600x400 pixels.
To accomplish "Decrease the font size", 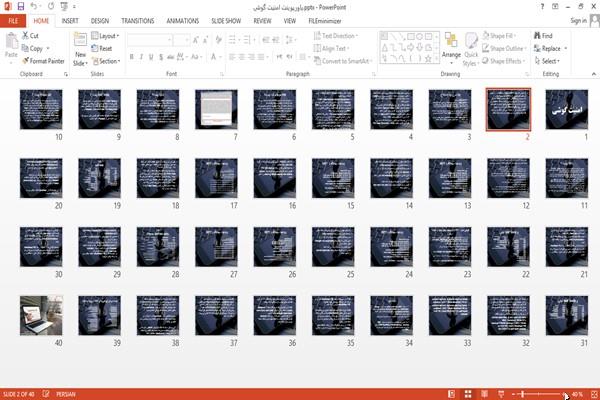I will [205, 40].
